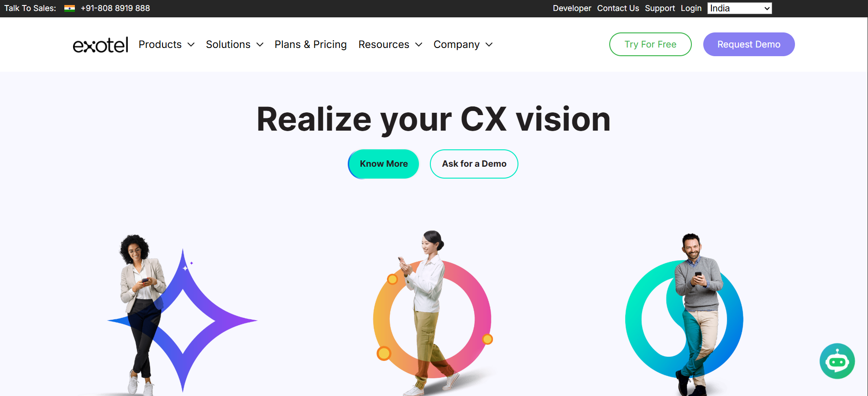Viewport: 868px width, 396px height.
Task: Expand the Solutions dropdown
Action: pyautogui.click(x=235, y=44)
